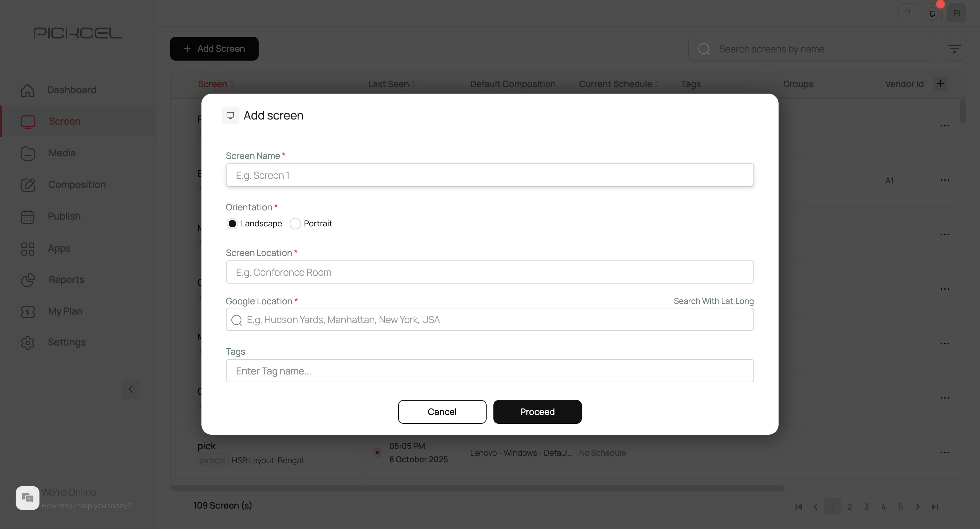The height and width of the screenshot is (529, 980).
Task: Open the Settings gear icon
Action: 27,342
